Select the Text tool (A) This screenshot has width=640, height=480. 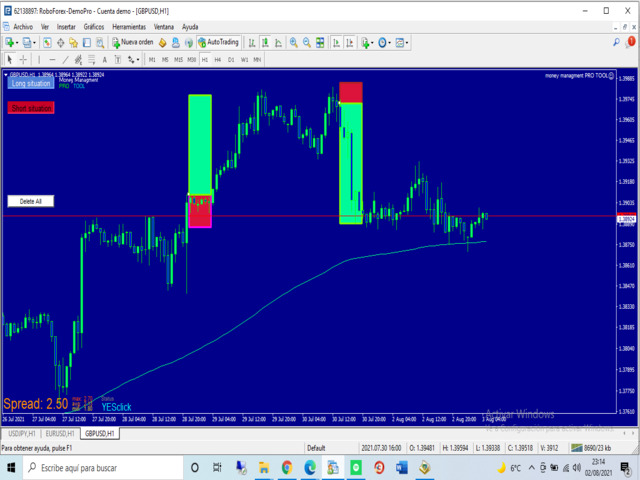104,60
